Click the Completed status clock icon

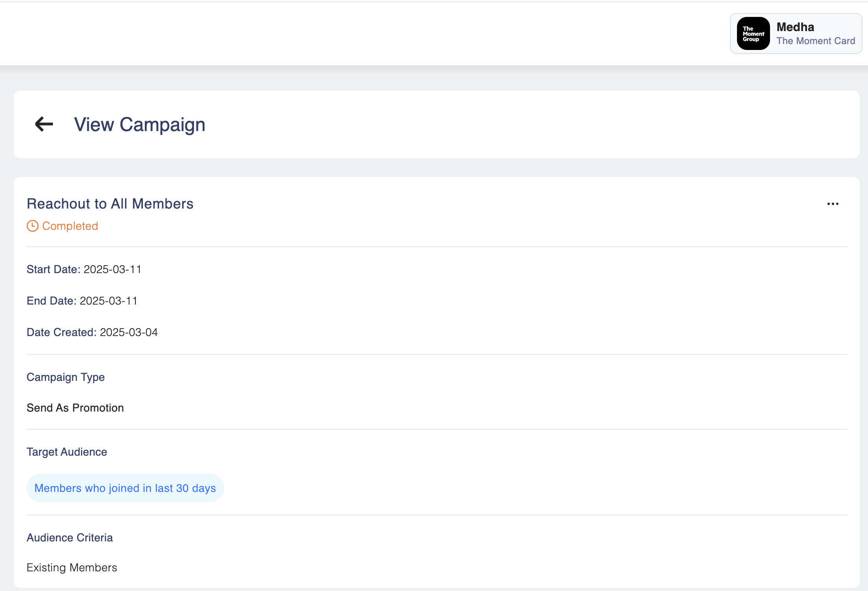pyautogui.click(x=32, y=226)
